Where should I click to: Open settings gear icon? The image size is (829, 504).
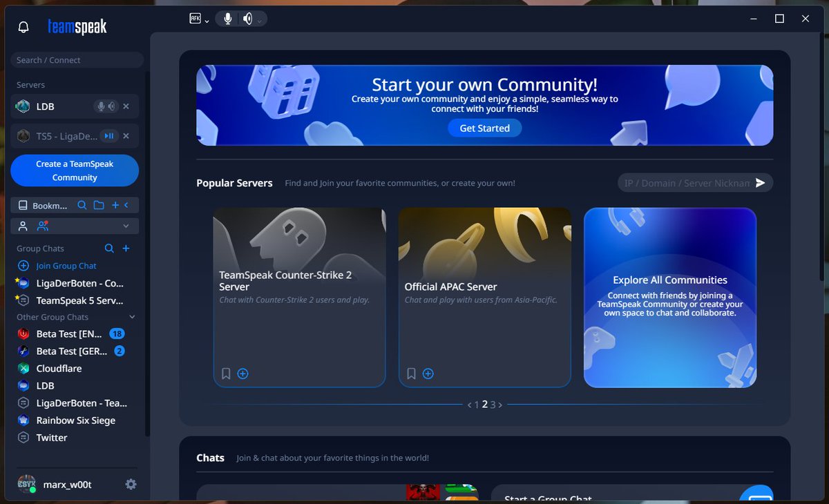131,485
